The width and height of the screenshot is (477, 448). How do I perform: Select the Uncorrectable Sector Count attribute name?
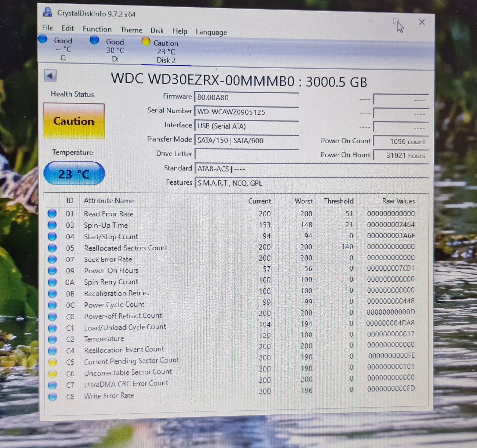(x=128, y=372)
